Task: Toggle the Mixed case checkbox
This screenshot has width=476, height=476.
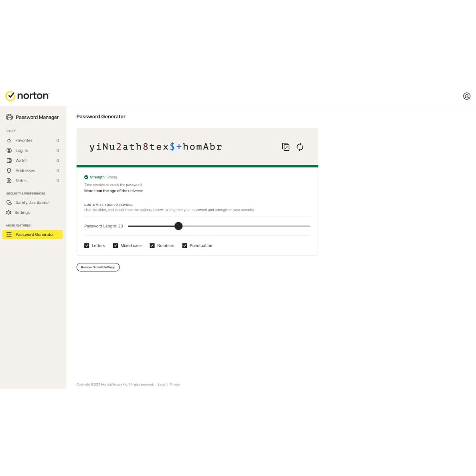Action: point(115,246)
